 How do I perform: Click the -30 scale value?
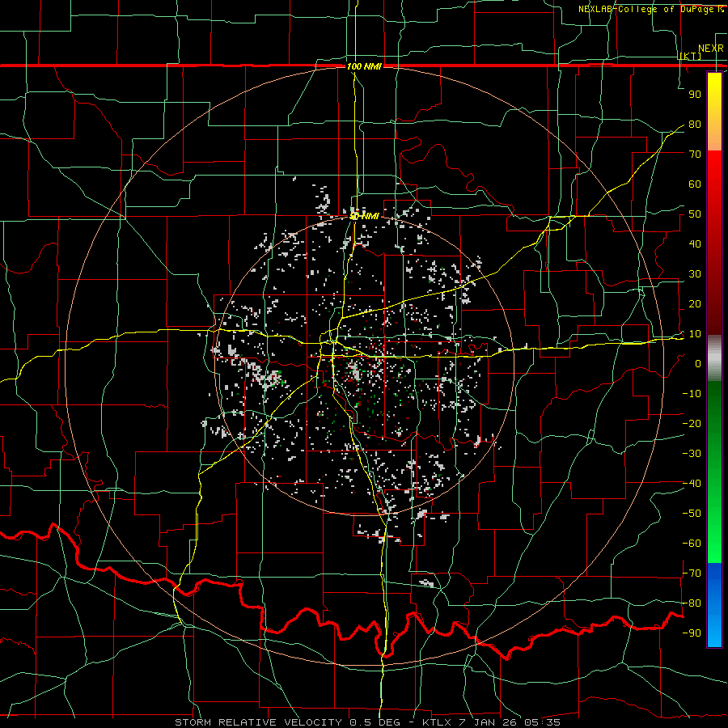point(692,454)
